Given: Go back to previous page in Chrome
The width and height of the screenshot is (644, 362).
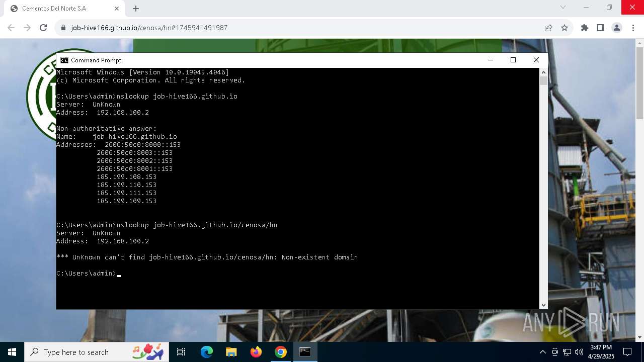Looking at the screenshot, I should pos(11,28).
